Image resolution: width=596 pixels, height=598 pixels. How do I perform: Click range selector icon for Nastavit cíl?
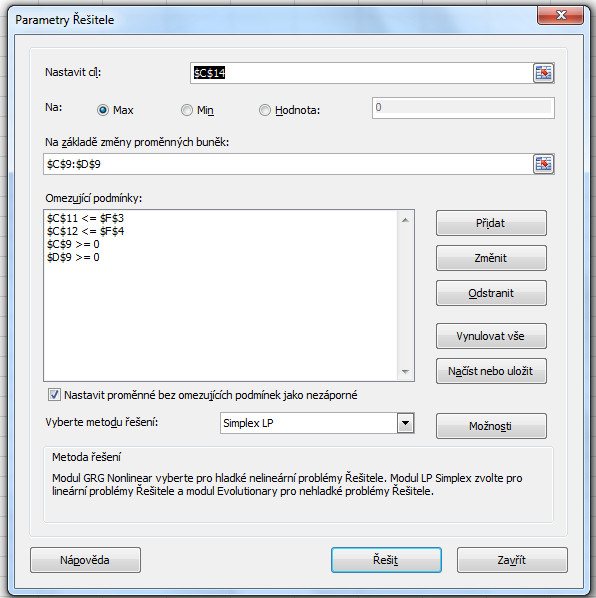543,73
